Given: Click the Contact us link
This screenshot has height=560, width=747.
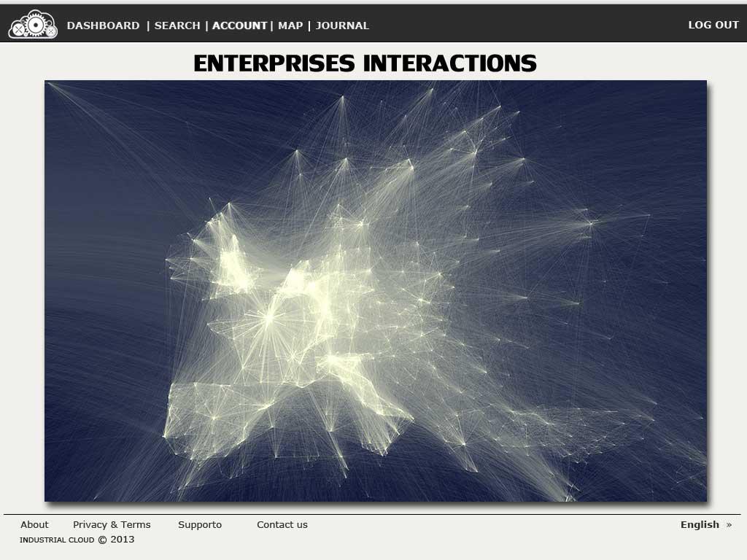Looking at the screenshot, I should (x=282, y=524).
